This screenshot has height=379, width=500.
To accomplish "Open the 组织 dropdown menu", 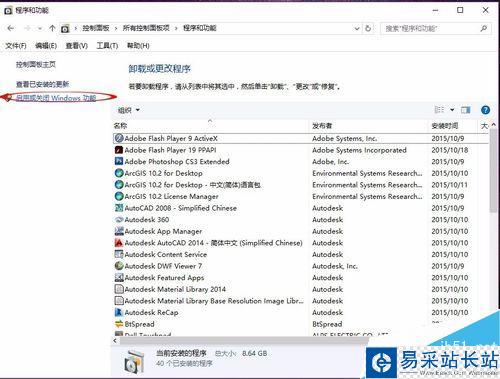I will click(x=129, y=110).
